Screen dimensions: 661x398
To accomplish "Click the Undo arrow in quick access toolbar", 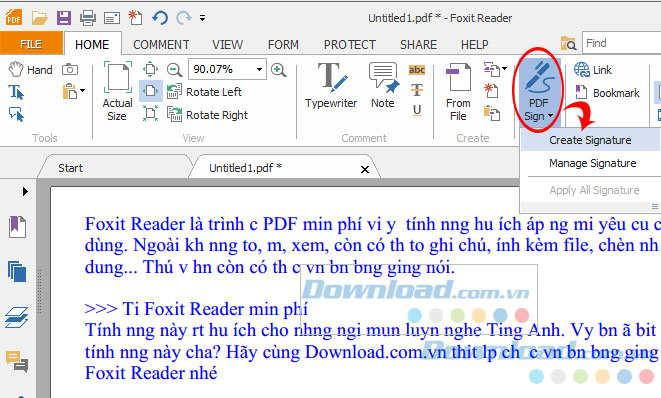I will coord(160,18).
